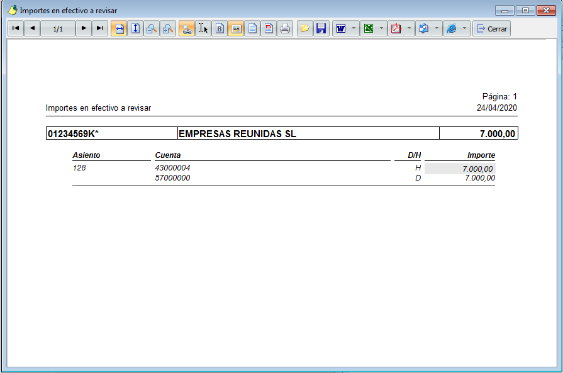563x373 pixels.
Task: Select the text cursor selection tool
Action: click(x=203, y=28)
